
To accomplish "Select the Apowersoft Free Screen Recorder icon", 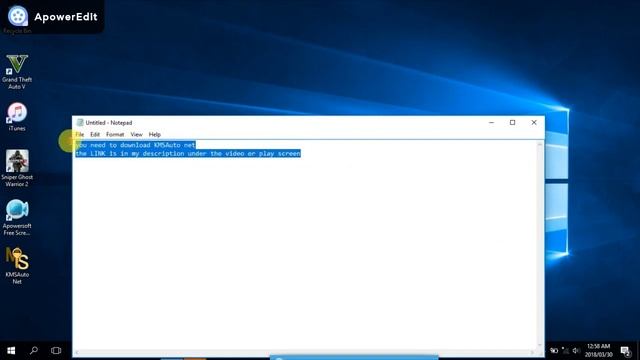I will point(17,217).
